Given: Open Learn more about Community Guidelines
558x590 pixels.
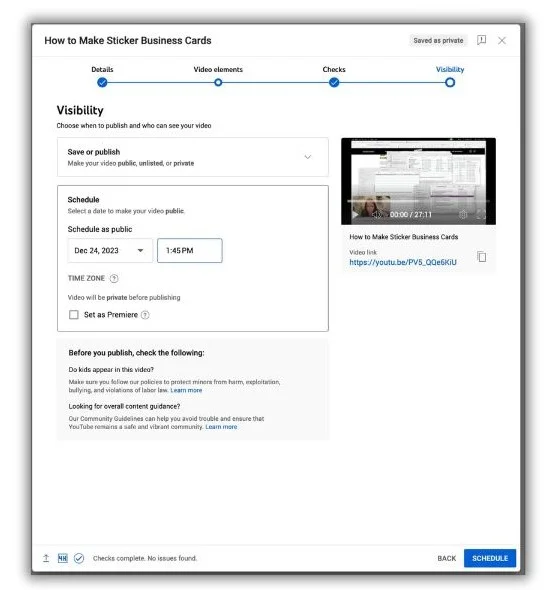Looking at the screenshot, I should click(x=221, y=427).
